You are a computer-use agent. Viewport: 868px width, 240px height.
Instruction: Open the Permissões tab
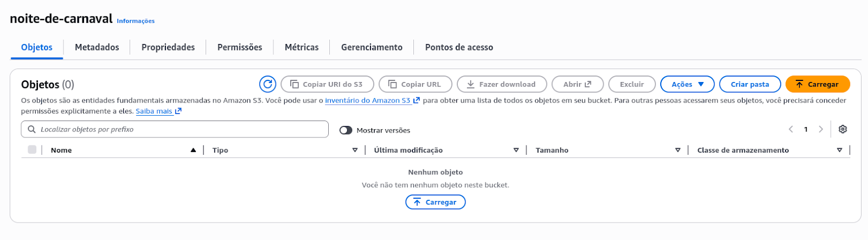[x=239, y=47]
